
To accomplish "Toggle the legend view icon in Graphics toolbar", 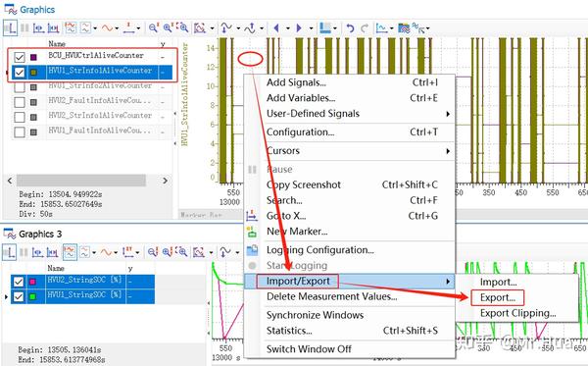I will (10, 27).
